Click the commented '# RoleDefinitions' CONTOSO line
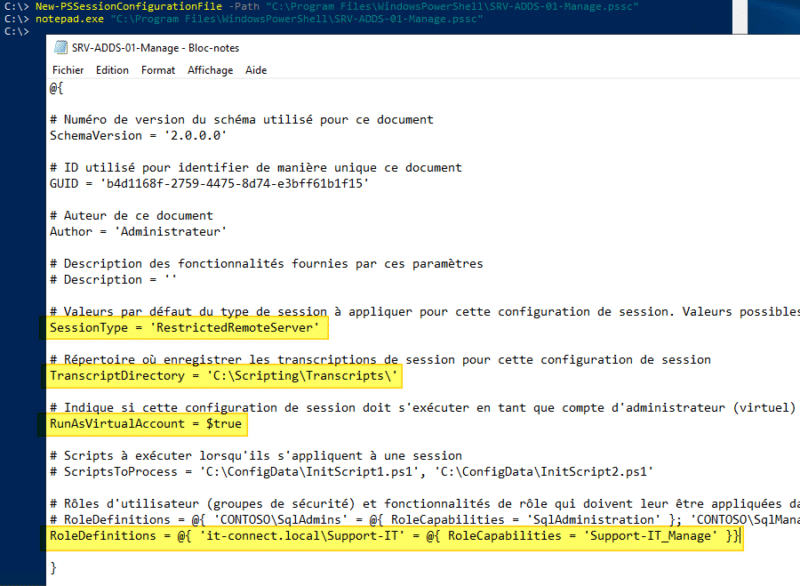800x586 pixels. pos(424,520)
